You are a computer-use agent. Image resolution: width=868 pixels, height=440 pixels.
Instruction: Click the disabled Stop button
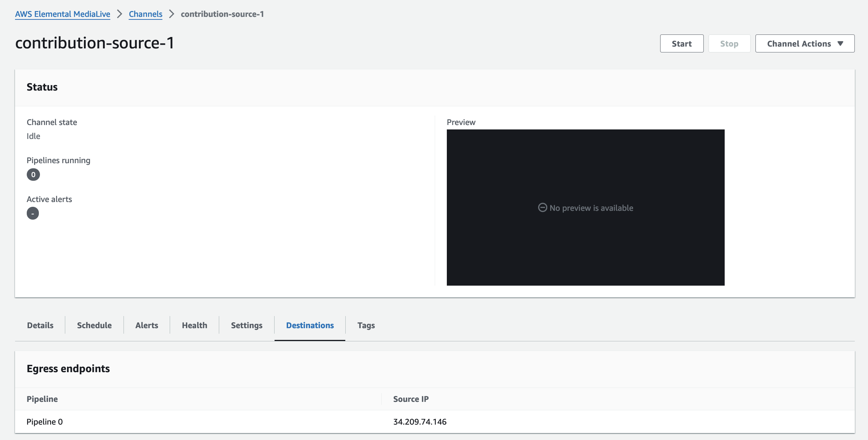(729, 44)
